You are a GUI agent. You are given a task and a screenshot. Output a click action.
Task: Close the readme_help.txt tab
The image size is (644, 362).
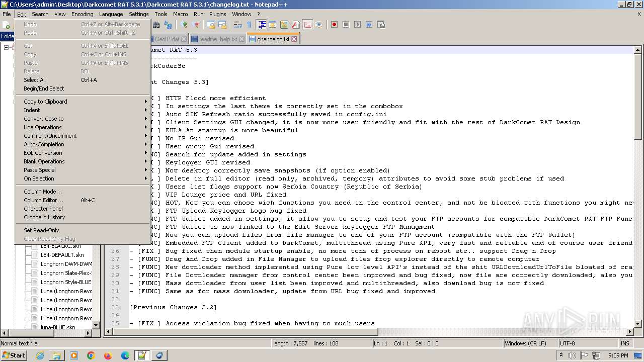coord(242,39)
